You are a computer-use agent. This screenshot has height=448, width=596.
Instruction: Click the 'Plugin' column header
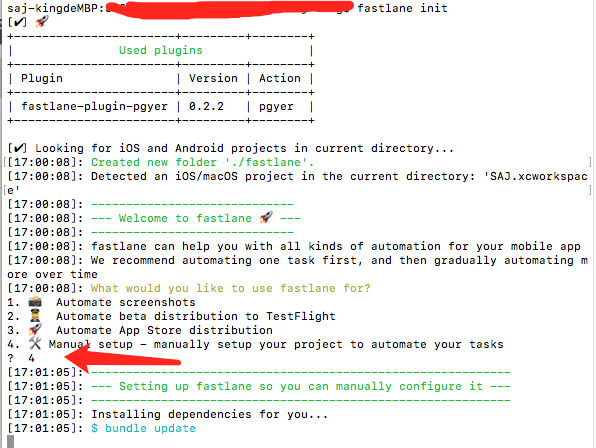[x=42, y=78]
